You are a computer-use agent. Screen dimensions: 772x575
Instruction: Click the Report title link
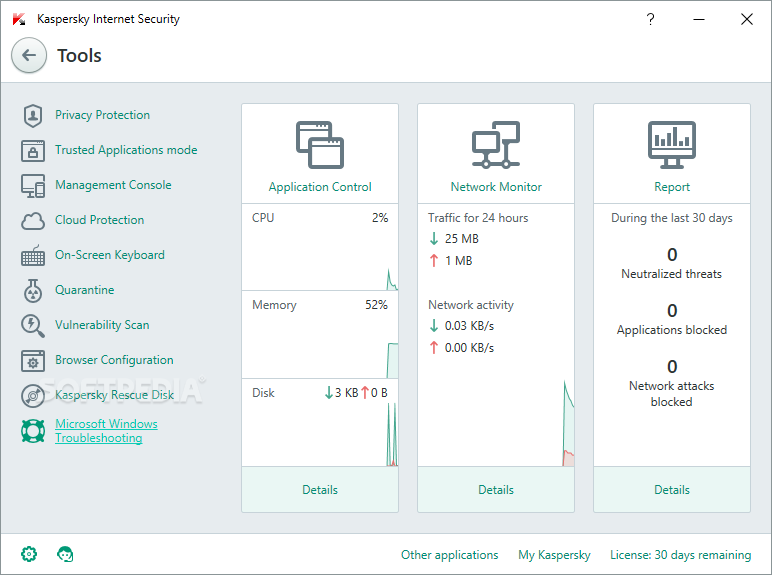click(672, 187)
